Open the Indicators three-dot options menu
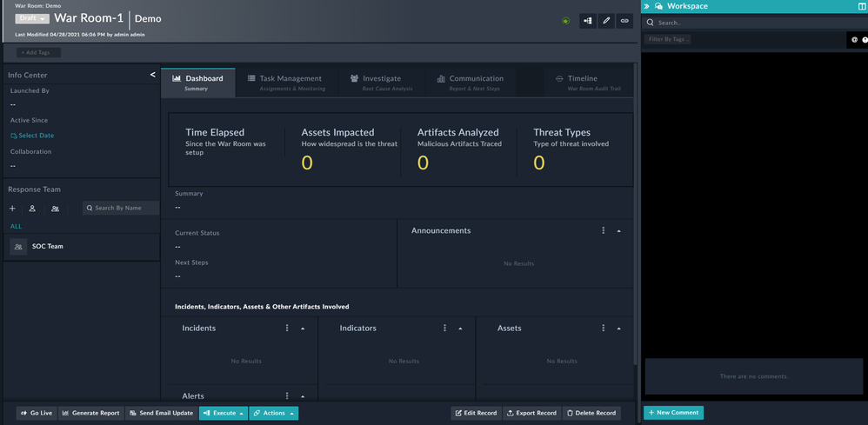The height and width of the screenshot is (425, 868). point(444,329)
